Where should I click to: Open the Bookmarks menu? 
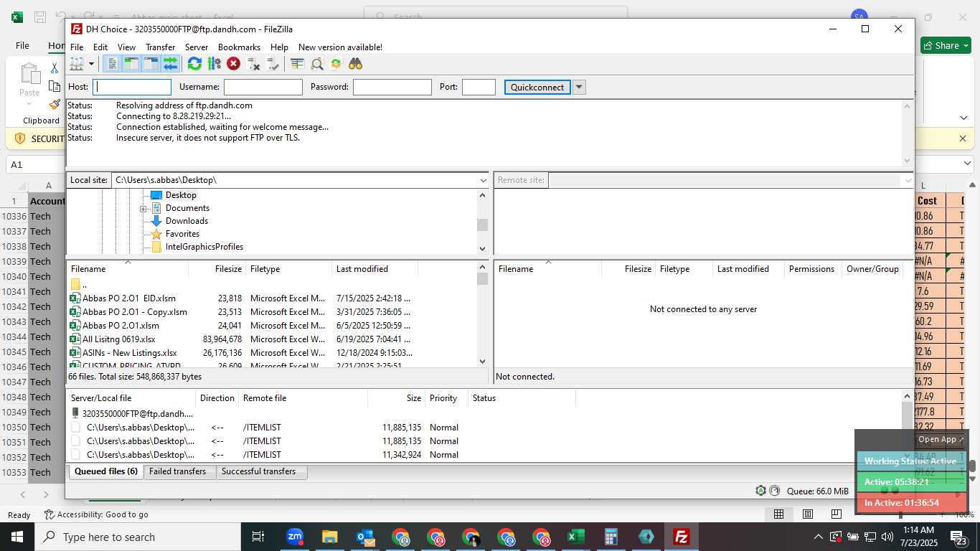click(239, 47)
